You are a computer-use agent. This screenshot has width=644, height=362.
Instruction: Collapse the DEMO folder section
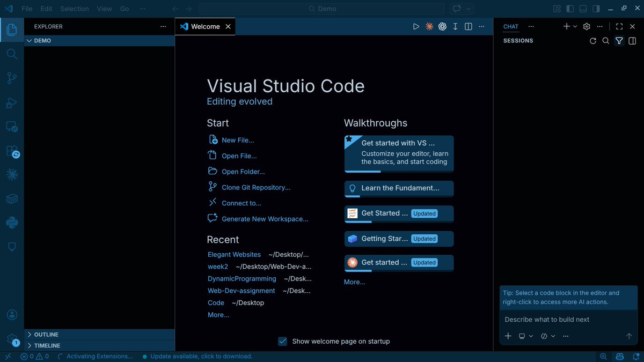coord(99,41)
